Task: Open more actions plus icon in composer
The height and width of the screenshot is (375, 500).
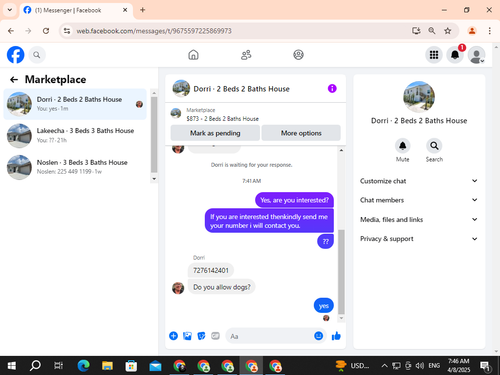Action: [173, 336]
